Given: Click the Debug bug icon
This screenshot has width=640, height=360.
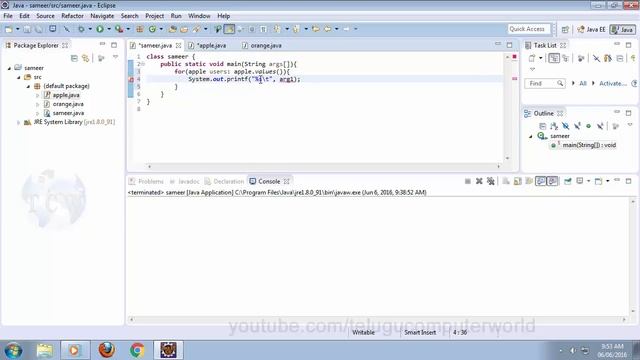Looking at the screenshot, I should (81, 29).
